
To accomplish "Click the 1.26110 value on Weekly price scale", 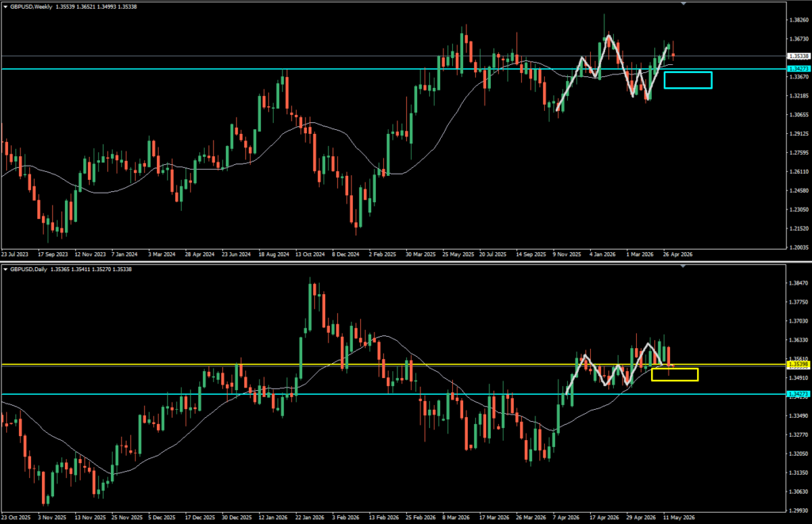I will tap(799, 171).
